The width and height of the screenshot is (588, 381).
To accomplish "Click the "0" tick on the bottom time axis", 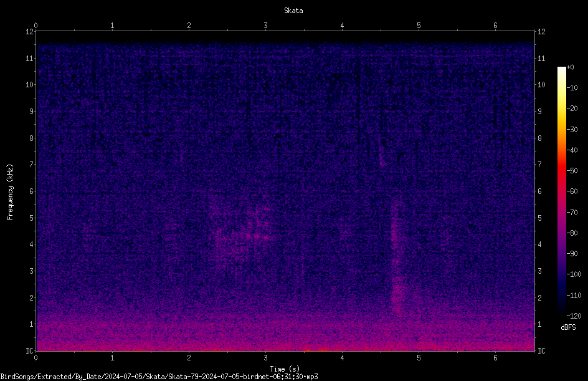I will click(x=36, y=358).
